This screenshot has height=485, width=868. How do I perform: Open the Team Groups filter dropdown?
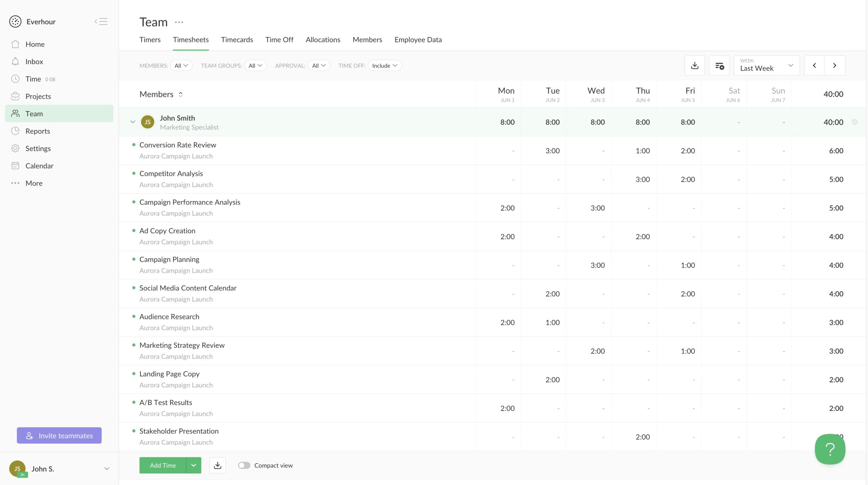pyautogui.click(x=255, y=65)
